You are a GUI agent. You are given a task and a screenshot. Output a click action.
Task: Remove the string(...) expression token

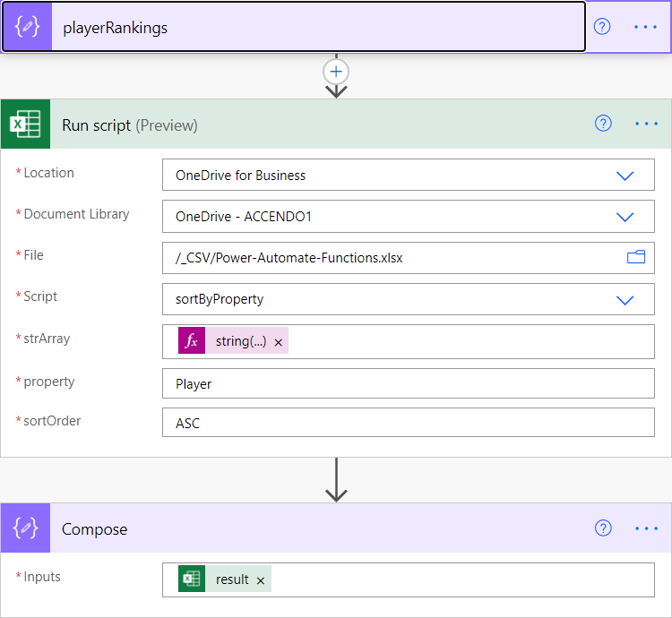pos(279,343)
